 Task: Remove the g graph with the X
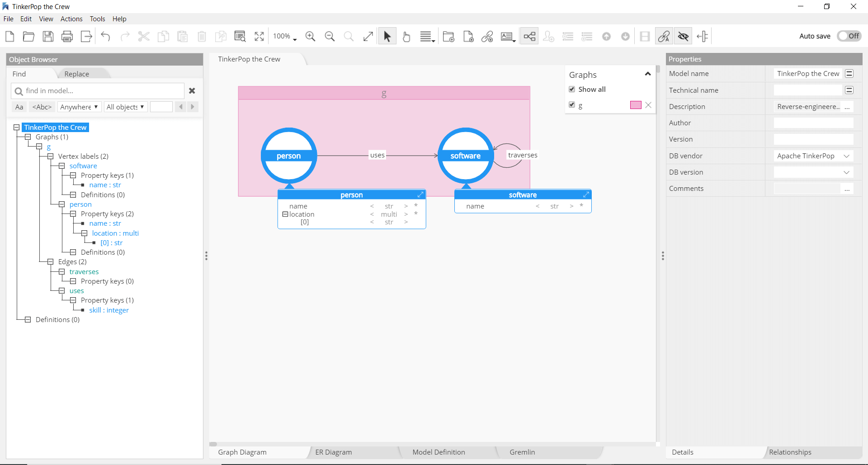point(648,105)
